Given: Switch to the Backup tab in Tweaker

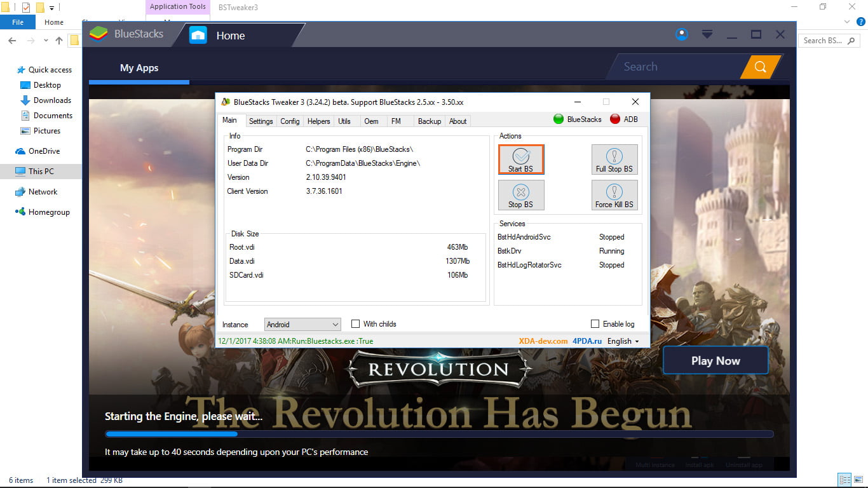Looking at the screenshot, I should pyautogui.click(x=430, y=121).
